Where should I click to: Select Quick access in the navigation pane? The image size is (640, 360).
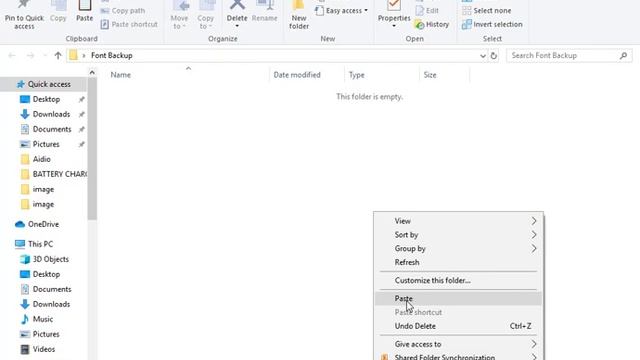[x=43, y=84]
